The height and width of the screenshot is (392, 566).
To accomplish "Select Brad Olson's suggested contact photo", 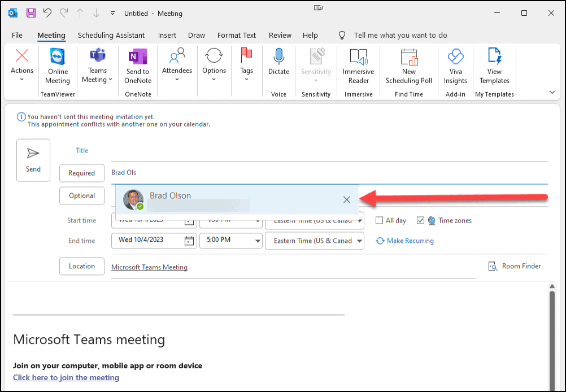I will (x=133, y=199).
